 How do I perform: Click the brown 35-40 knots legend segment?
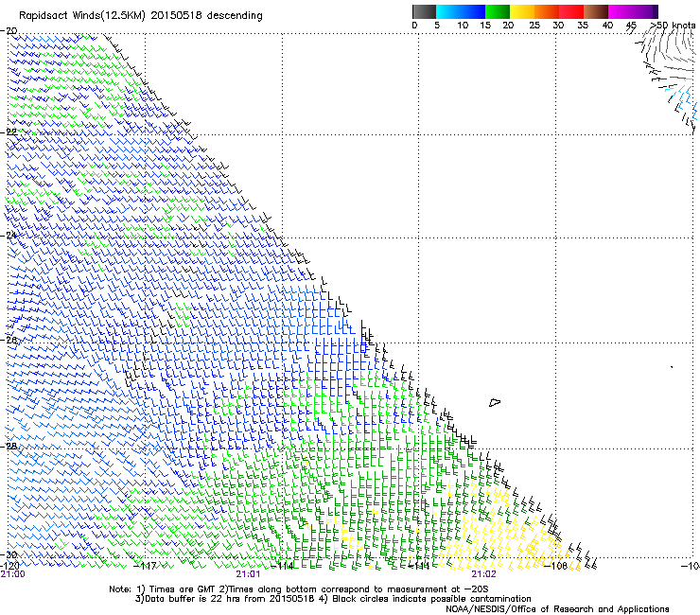click(596, 11)
